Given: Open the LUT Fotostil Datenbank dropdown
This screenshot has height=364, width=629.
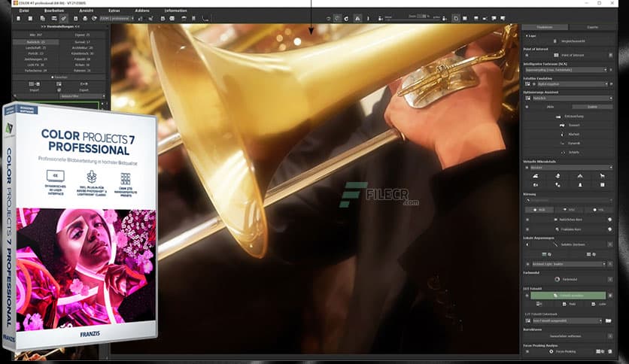Looking at the screenshot, I should pos(567,320).
